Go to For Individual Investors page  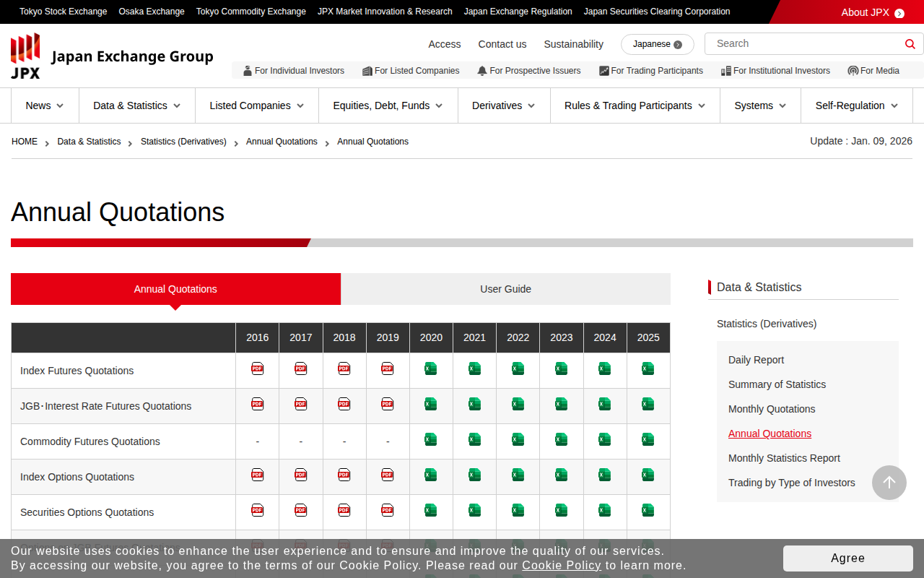[293, 71]
